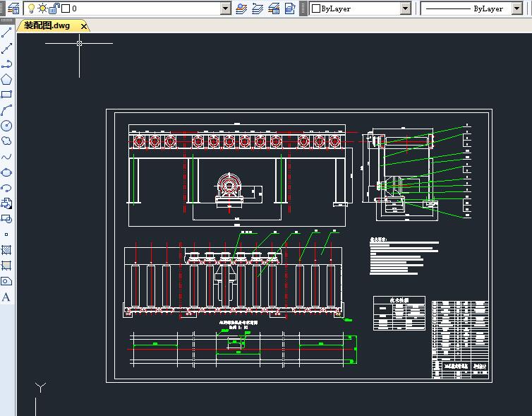This screenshot has height=416, width=532.
Task: Select the technical requirements text block
Action: coord(404,256)
